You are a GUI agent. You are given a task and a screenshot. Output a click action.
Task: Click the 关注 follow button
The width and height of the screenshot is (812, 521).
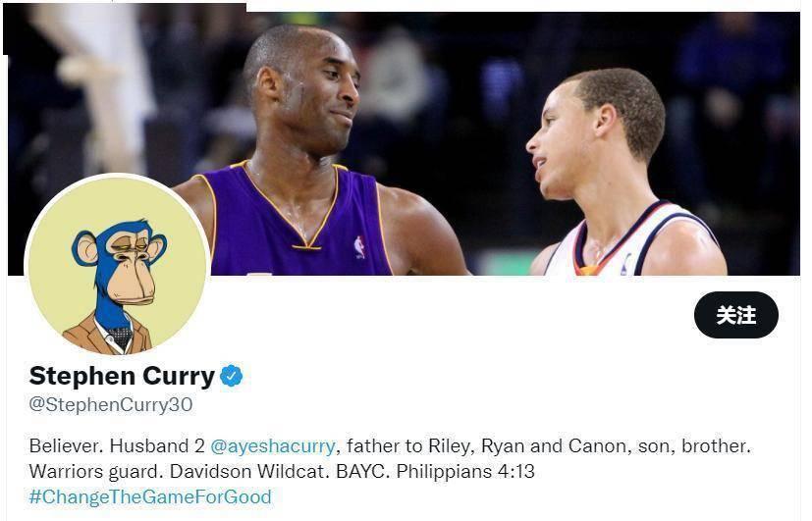click(x=735, y=315)
